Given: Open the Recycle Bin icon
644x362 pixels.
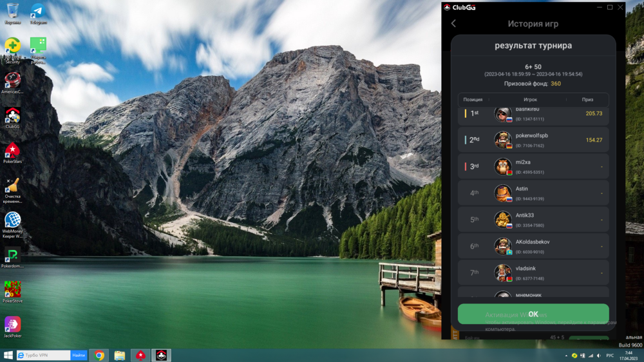Looking at the screenshot, I should tap(12, 12).
